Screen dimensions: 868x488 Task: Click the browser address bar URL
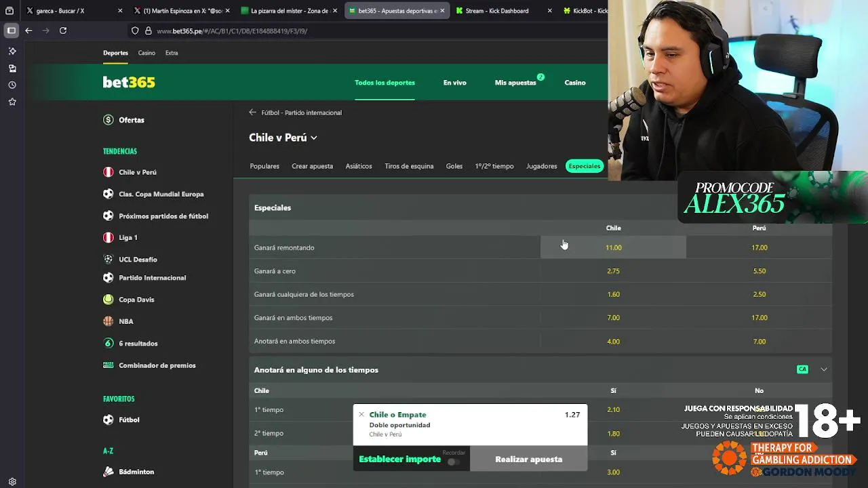[x=232, y=30]
